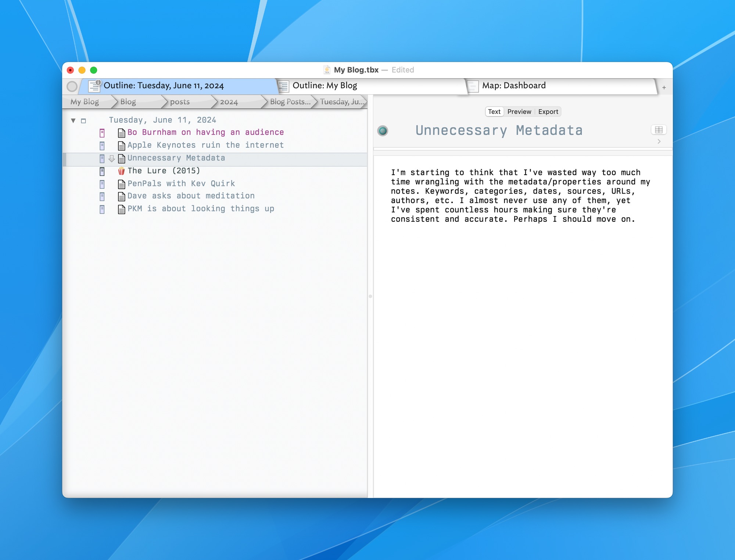Click the document icon of Apple Keynotes note

coord(121,146)
